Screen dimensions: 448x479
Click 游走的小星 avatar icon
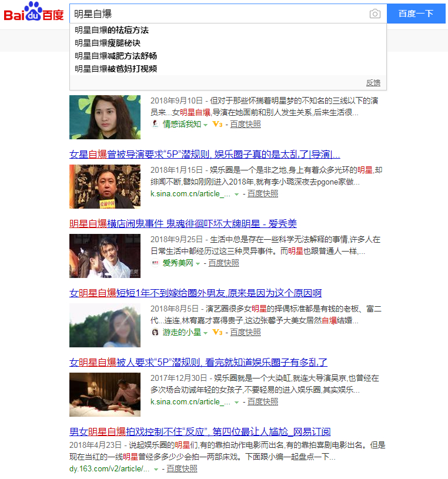coord(155,332)
